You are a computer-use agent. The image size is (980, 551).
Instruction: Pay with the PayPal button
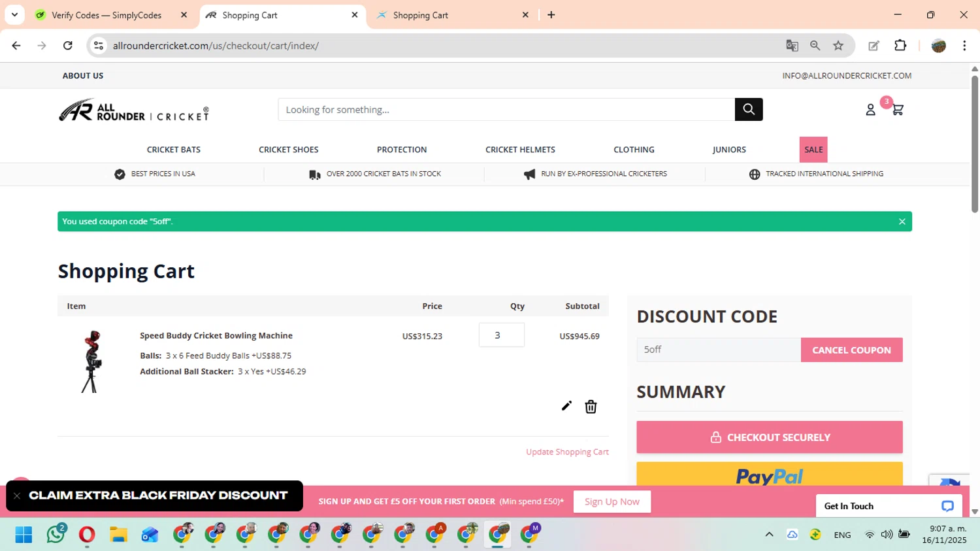pyautogui.click(x=770, y=475)
